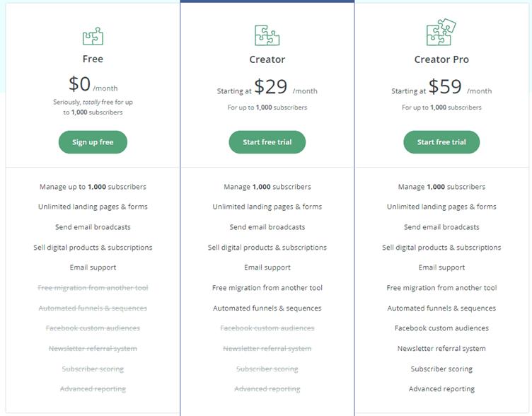Click struck-through Advanced reporting in Free plan
The image size is (532, 416).
click(93, 389)
